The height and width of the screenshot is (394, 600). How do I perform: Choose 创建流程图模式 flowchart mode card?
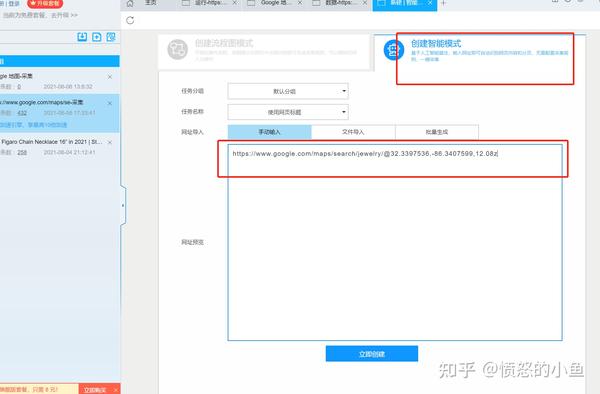pos(264,51)
